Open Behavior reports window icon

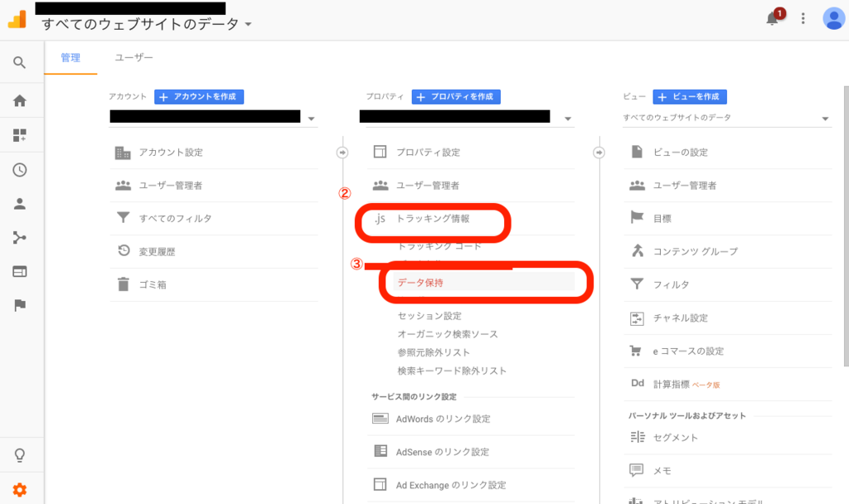click(x=20, y=272)
